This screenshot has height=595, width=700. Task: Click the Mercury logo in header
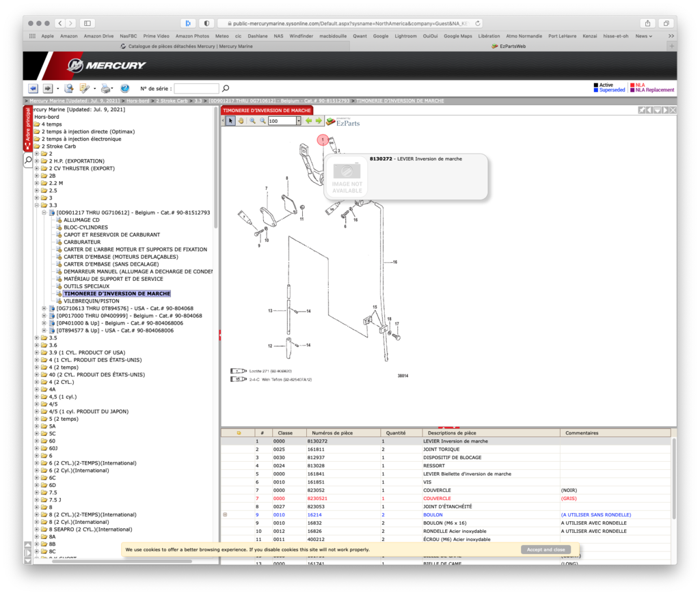click(x=106, y=66)
